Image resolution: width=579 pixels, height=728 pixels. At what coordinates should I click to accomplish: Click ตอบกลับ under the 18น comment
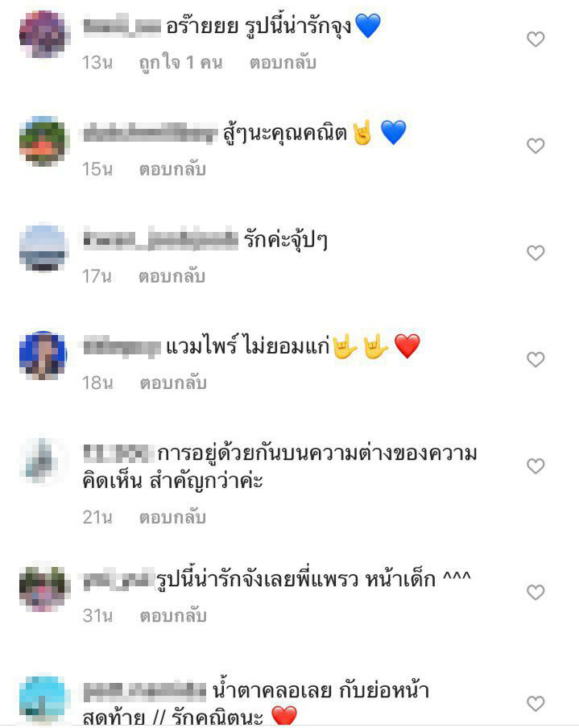(x=173, y=383)
